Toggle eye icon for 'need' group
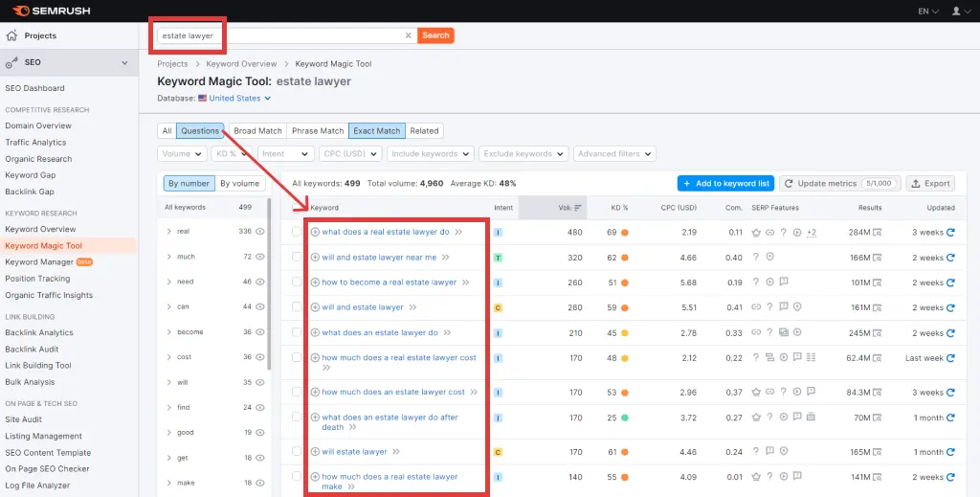 (260, 282)
